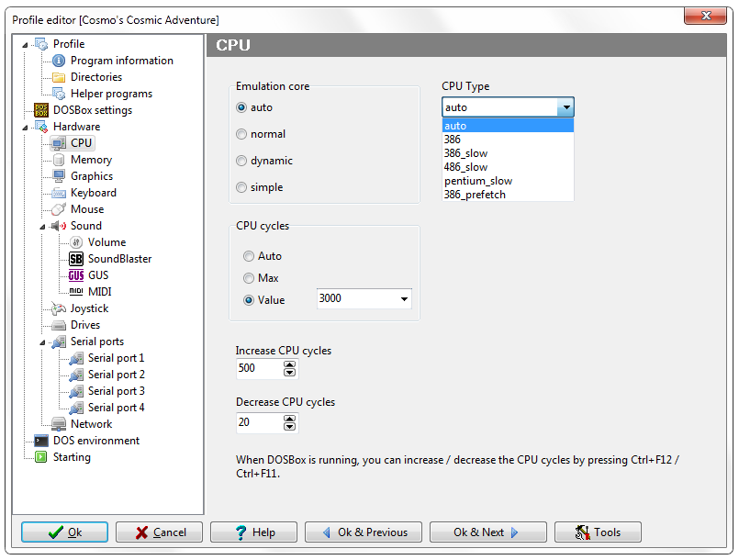Viewport: 739px width, 560px height.
Task: Click the Graphics monitor icon
Action: coord(59,176)
